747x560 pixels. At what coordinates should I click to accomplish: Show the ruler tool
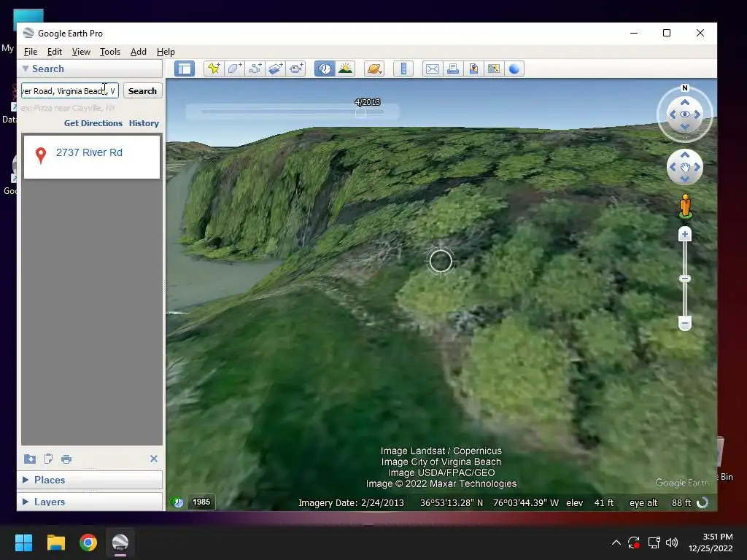pyautogui.click(x=403, y=69)
